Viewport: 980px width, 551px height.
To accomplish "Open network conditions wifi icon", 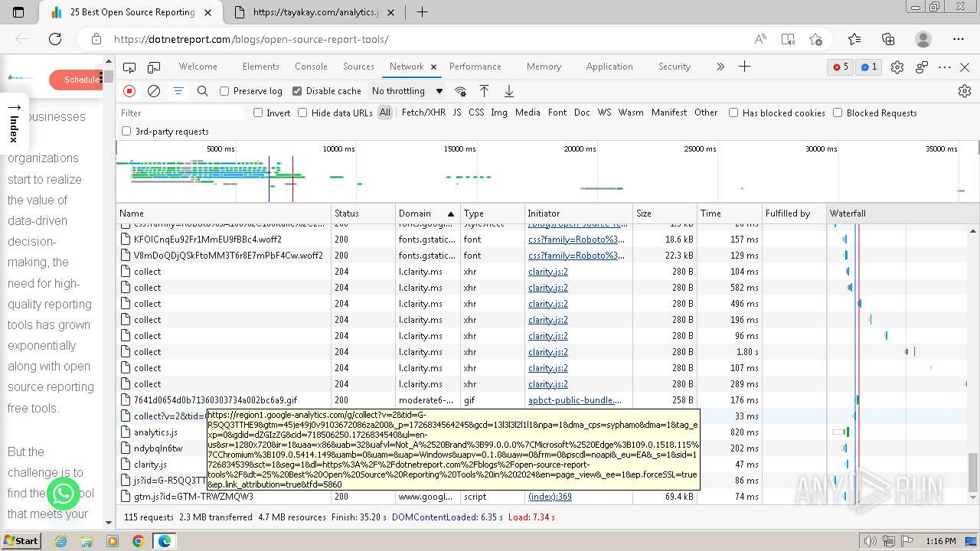I will coord(460,91).
